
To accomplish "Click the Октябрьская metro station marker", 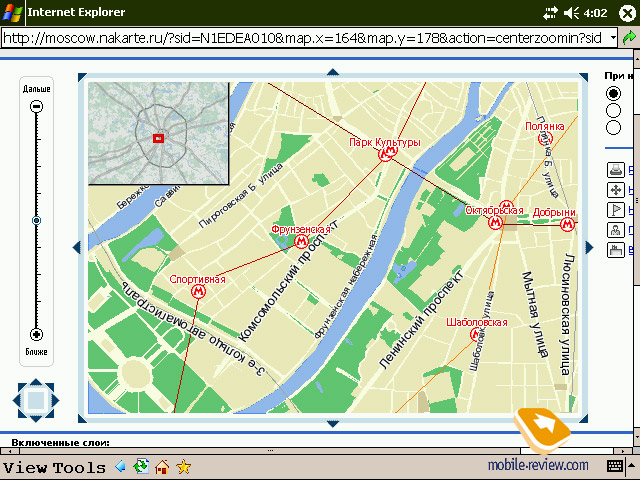I will pyautogui.click(x=496, y=223).
